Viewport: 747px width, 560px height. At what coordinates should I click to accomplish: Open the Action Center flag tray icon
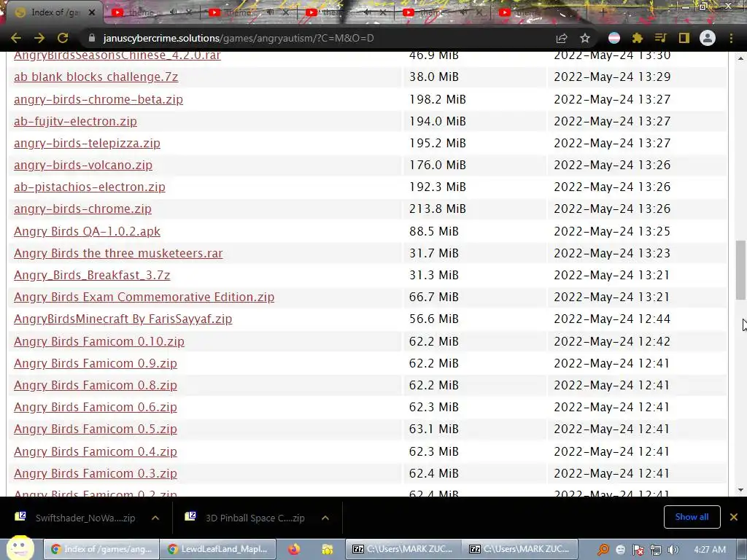pyautogui.click(x=638, y=550)
